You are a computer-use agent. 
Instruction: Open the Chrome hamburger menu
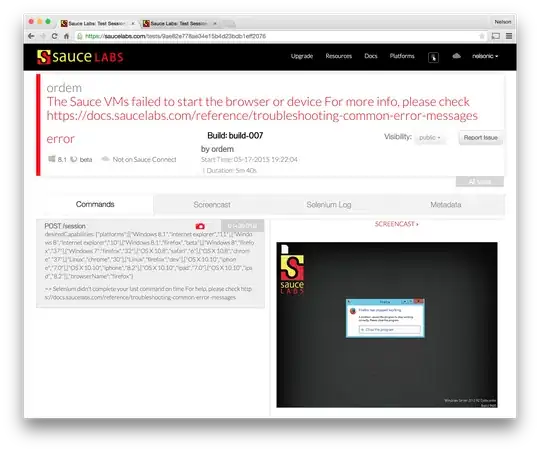click(x=509, y=36)
